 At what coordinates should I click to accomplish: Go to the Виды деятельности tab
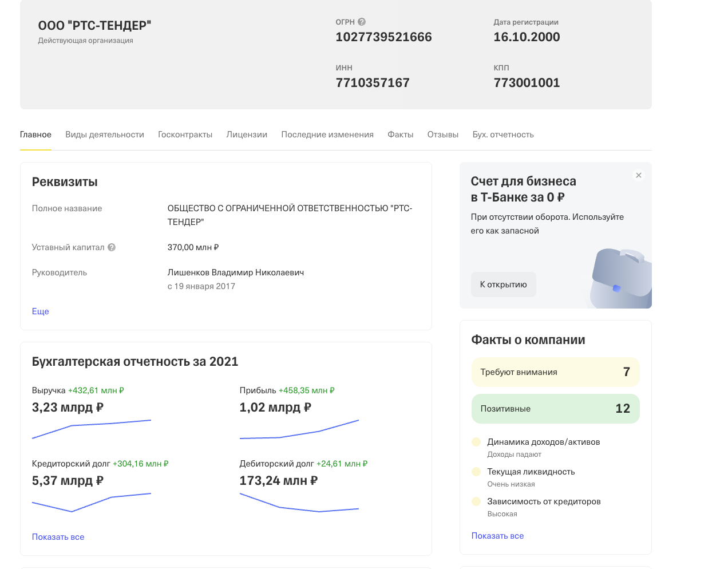click(x=105, y=135)
